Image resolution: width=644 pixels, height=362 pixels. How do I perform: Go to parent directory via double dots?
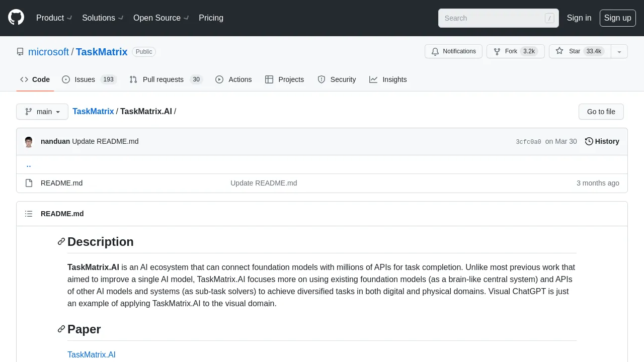(x=29, y=164)
